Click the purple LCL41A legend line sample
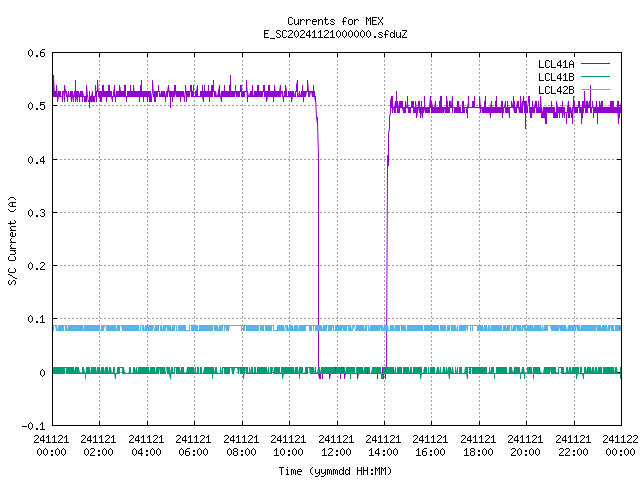 point(595,64)
